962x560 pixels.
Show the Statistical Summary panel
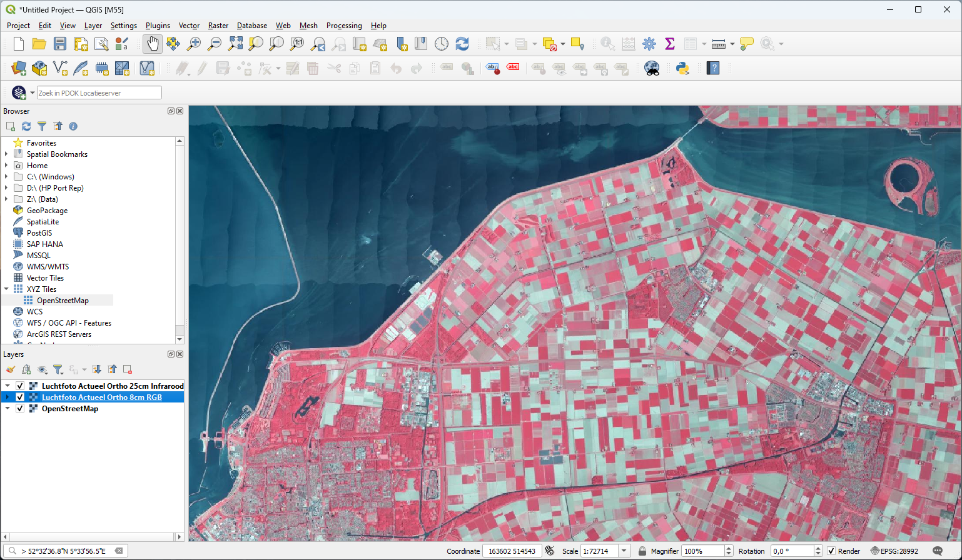[670, 44]
